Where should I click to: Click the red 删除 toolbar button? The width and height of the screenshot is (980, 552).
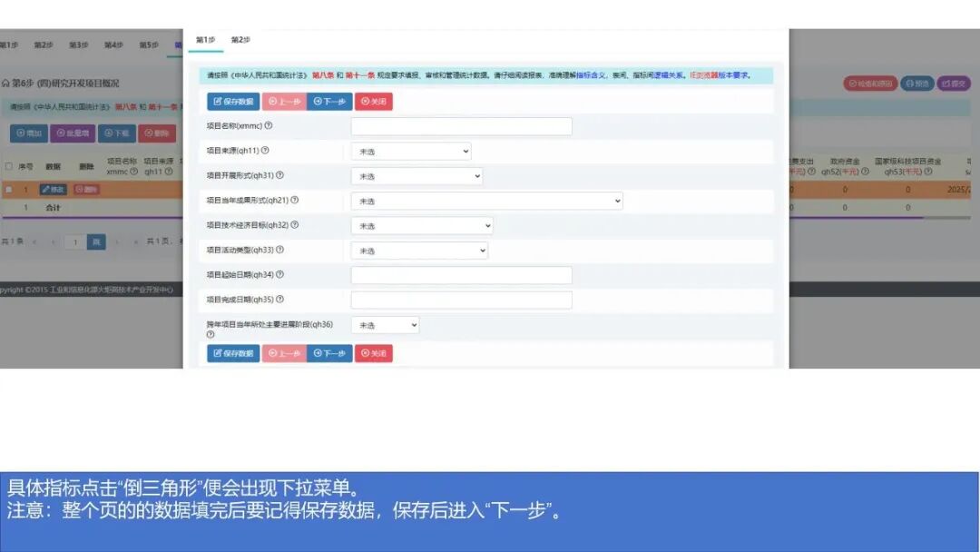tap(157, 133)
